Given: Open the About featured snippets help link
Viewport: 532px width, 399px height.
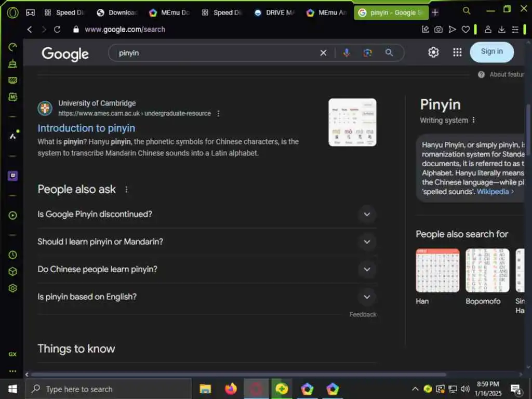Looking at the screenshot, I should point(501,75).
